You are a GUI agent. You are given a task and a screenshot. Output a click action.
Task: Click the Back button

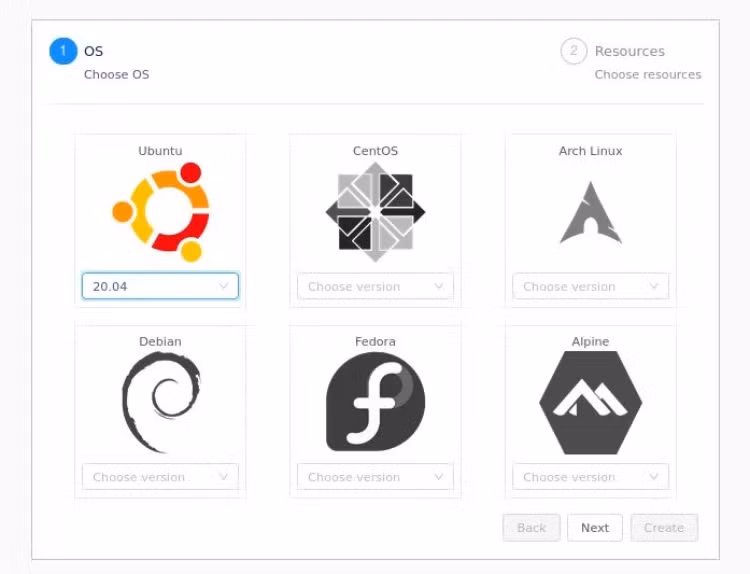[x=531, y=528]
